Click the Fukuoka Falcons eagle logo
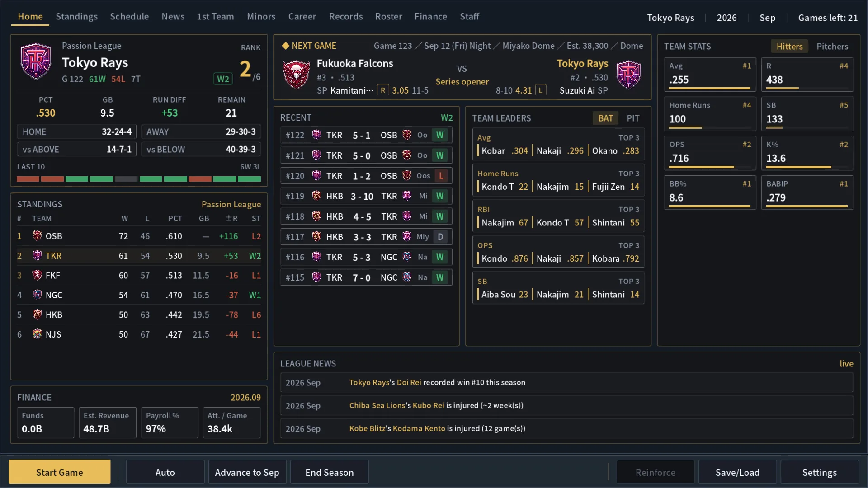Viewport: 868px width, 488px height. (296, 75)
